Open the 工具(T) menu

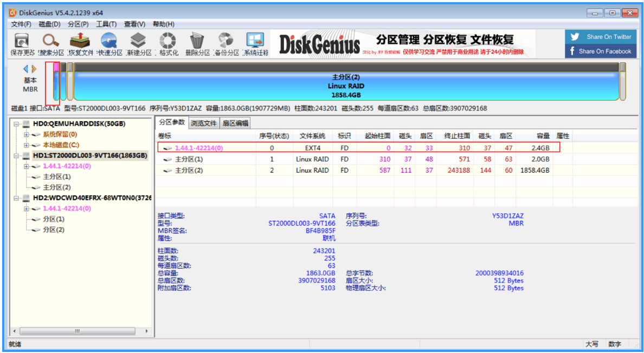pyautogui.click(x=106, y=24)
